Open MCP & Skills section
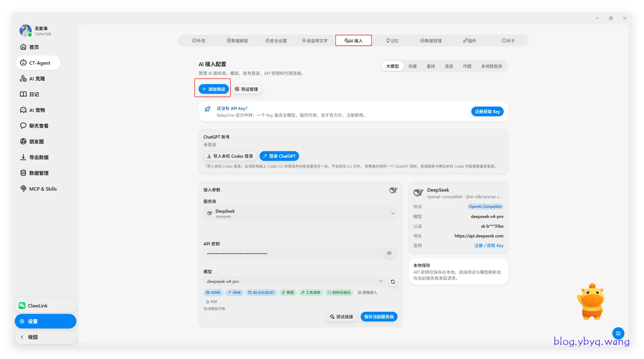The height and width of the screenshot is (359, 644). point(38,189)
